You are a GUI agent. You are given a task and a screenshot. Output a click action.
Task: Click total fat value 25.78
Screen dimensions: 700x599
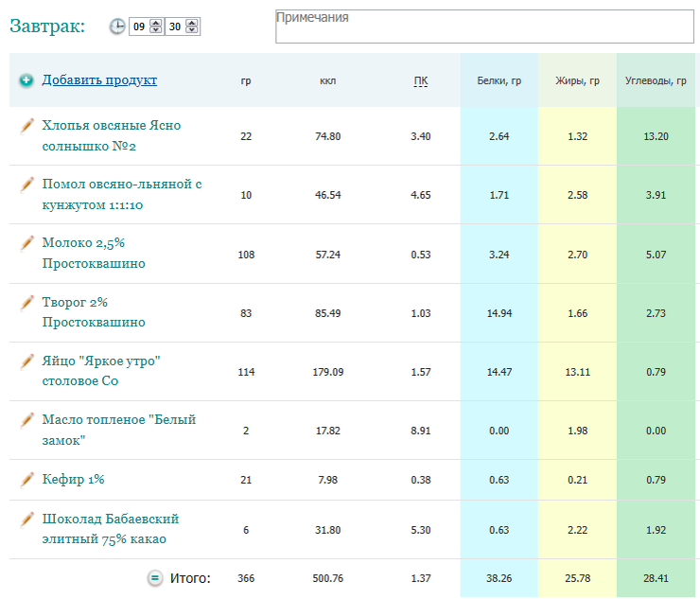pyautogui.click(x=577, y=578)
